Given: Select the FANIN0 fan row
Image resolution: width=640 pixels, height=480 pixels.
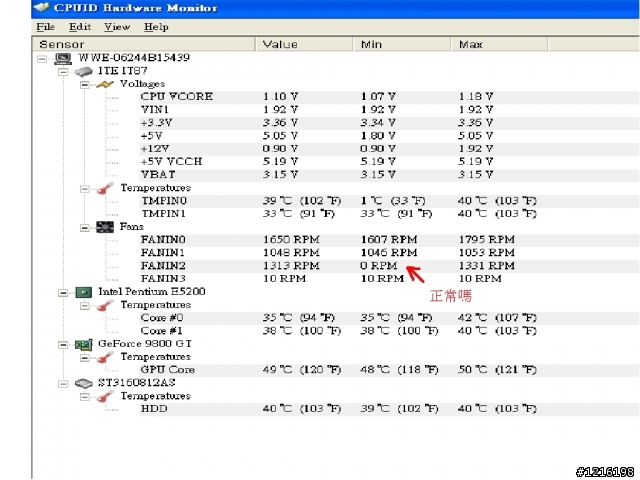Looking at the screenshot, I should 389,240.
